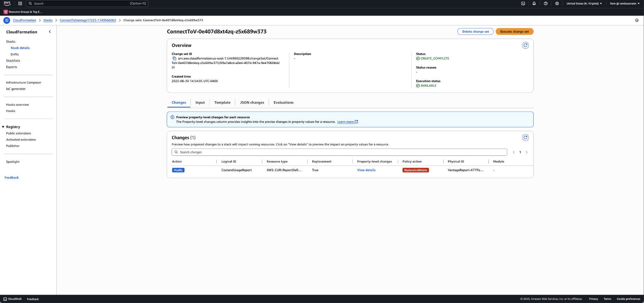Go to Stacks breadcrumb

point(48,20)
